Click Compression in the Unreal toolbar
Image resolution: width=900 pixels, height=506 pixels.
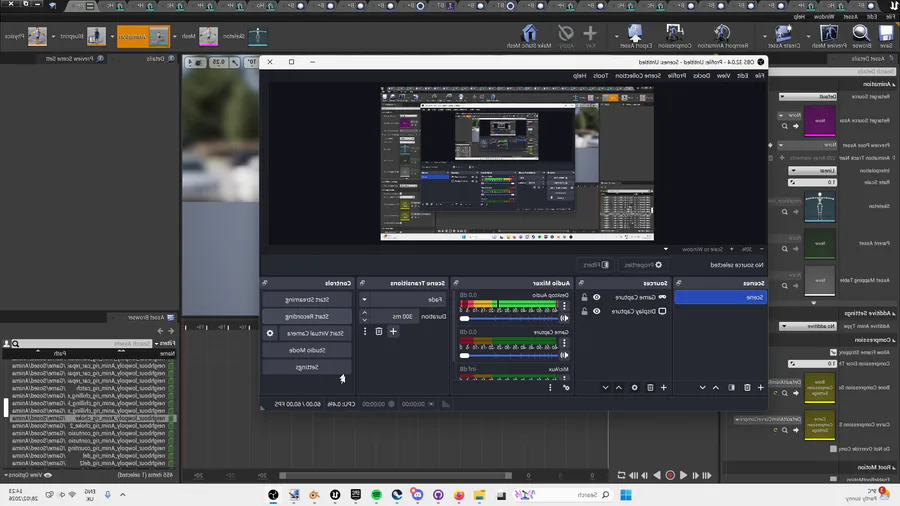click(674, 36)
